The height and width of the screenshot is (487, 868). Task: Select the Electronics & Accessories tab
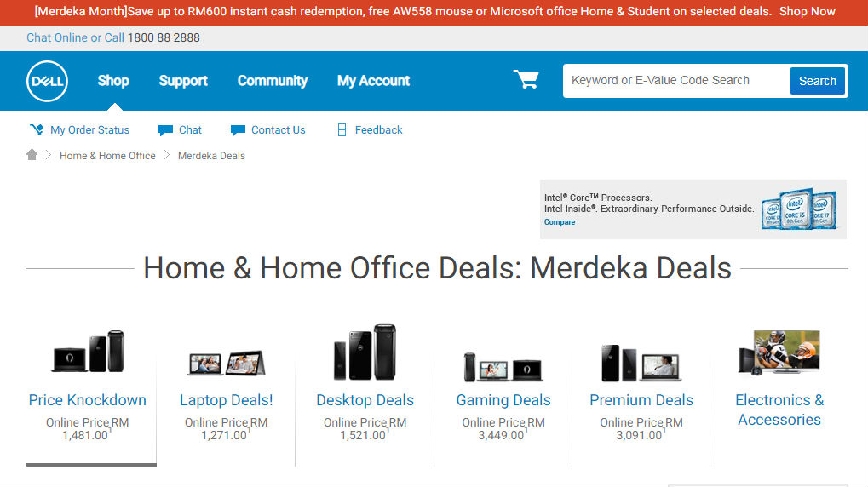point(779,410)
